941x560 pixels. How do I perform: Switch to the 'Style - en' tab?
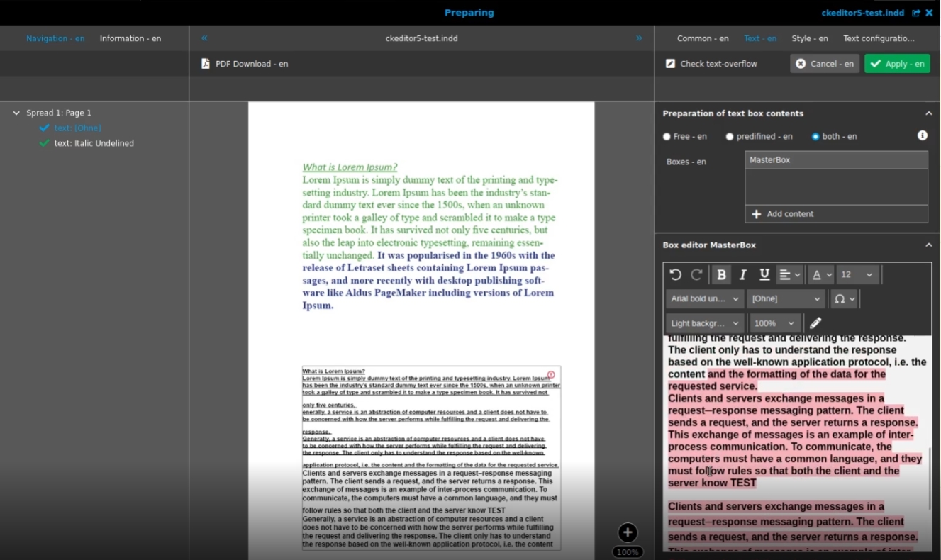coord(809,38)
